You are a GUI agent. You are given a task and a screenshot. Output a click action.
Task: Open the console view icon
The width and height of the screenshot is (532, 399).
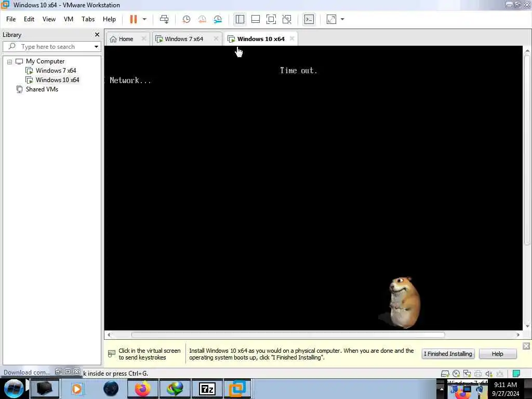tap(309, 19)
